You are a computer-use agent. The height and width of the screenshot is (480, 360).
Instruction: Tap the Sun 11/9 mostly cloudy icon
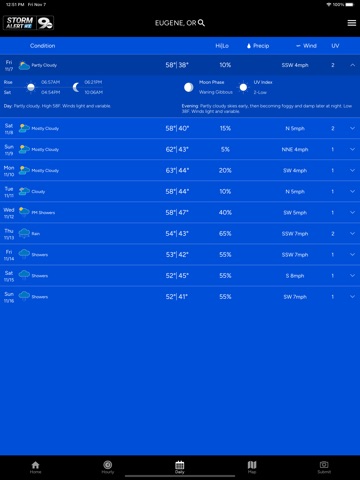(24, 149)
